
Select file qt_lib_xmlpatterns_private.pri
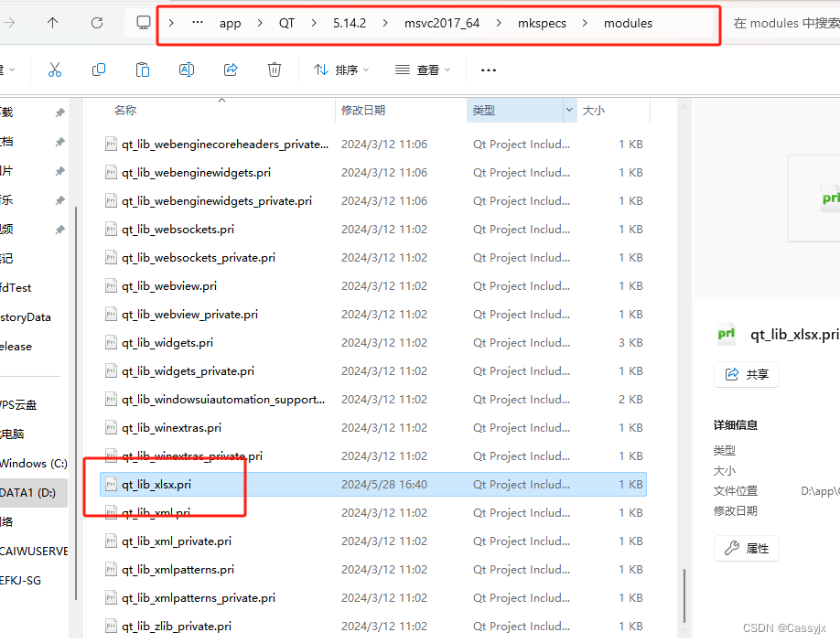[x=372, y=597]
